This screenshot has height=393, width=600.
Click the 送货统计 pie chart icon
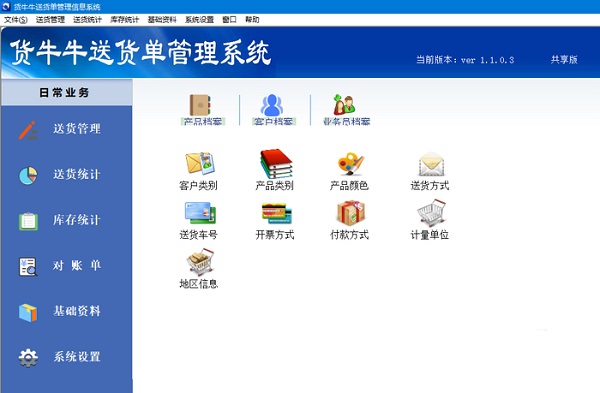(x=28, y=176)
